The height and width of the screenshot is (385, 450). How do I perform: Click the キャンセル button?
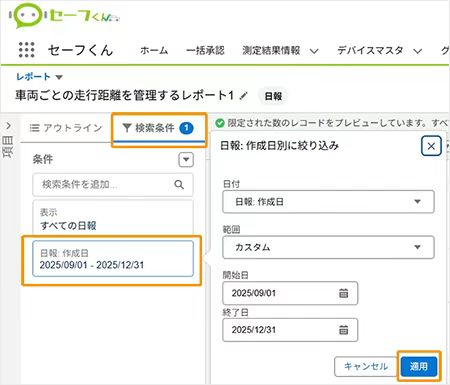[366, 366]
